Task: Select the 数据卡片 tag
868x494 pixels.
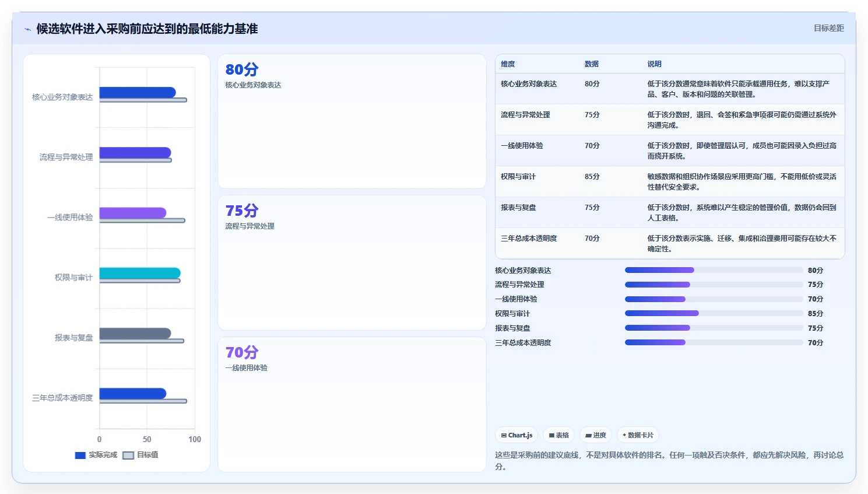Action: 638,435
